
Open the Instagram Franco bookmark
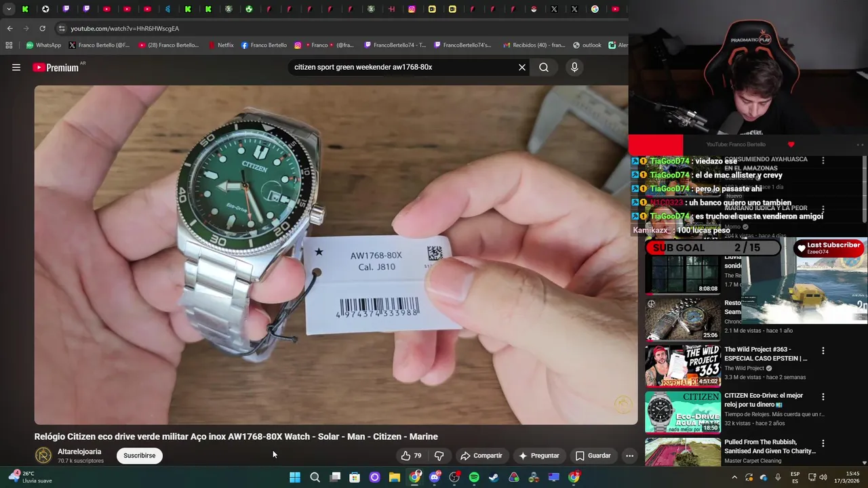tap(323, 45)
